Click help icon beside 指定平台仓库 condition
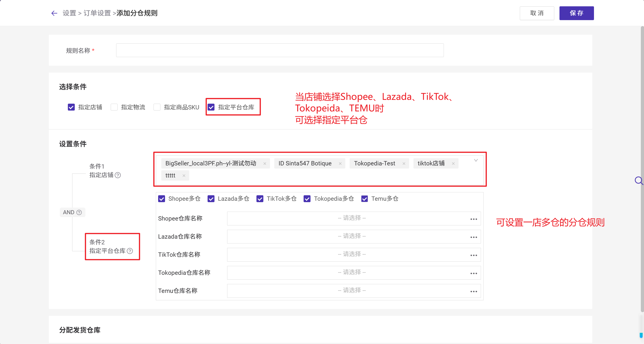The image size is (644, 344). tap(130, 251)
